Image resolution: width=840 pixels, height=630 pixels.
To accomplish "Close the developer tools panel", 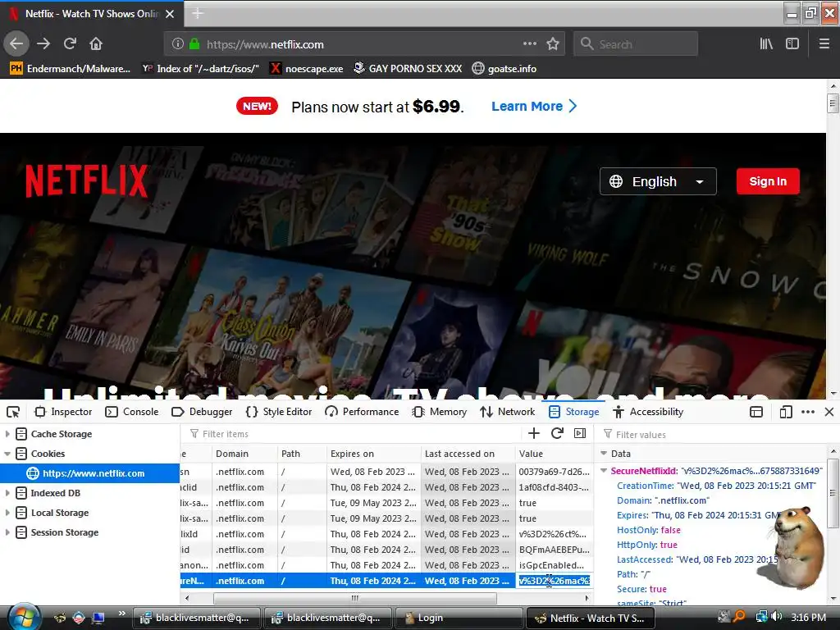I will coord(829,412).
